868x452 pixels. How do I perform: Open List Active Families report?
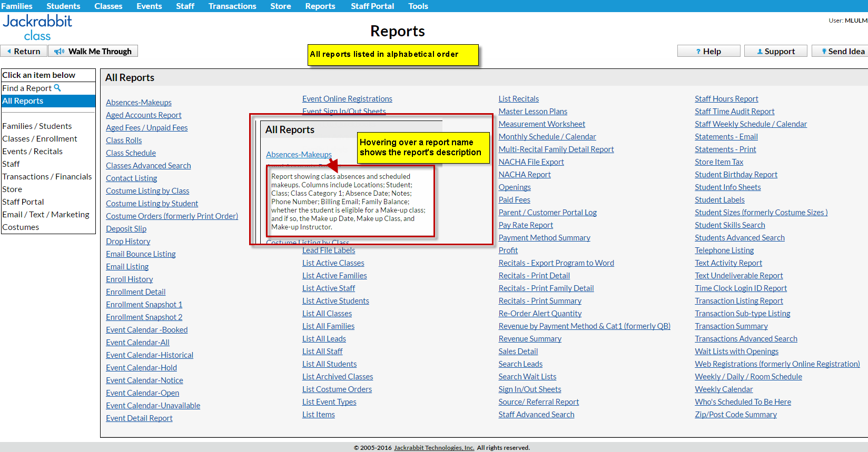334,276
